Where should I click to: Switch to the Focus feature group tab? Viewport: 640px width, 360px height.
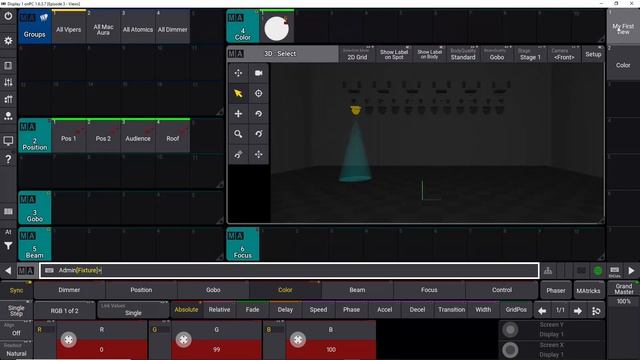click(x=429, y=290)
